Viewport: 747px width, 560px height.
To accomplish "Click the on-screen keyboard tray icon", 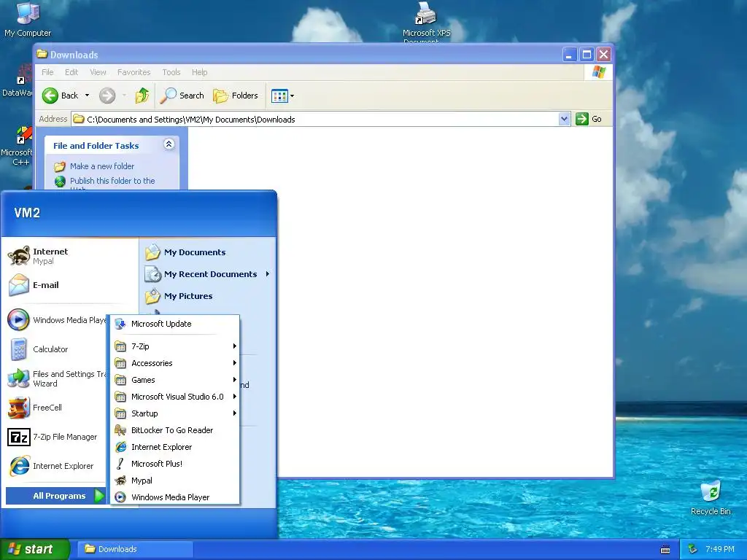I will click(665, 550).
